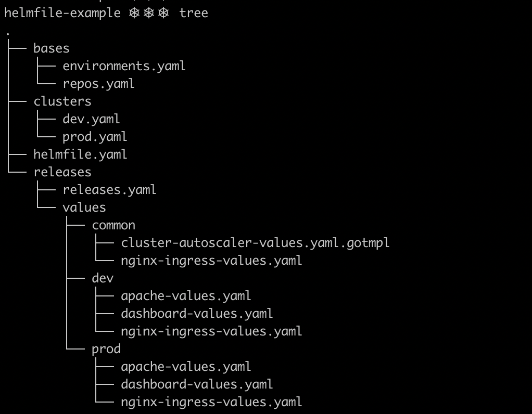
Task: Select the common folder under values
Action: pyautogui.click(x=113, y=225)
